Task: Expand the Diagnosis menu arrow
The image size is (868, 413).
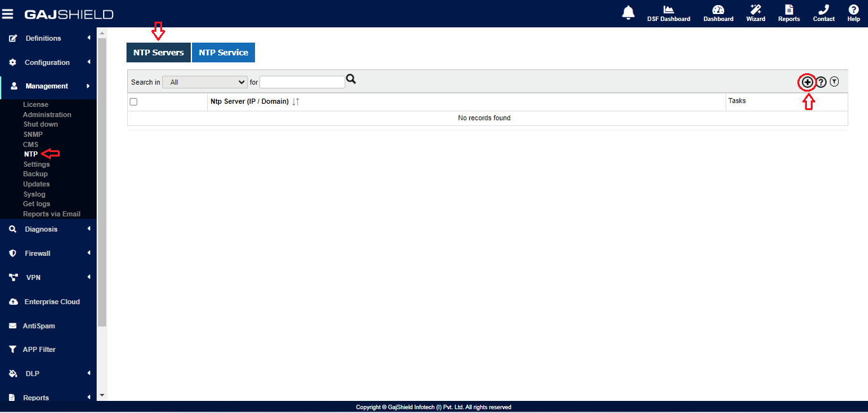Action: pyautogui.click(x=89, y=229)
